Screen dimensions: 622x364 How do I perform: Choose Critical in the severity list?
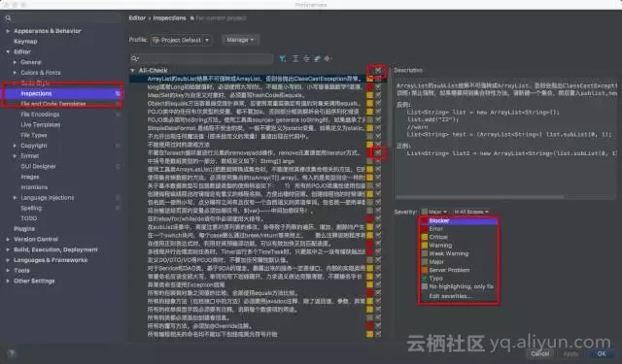459,237
